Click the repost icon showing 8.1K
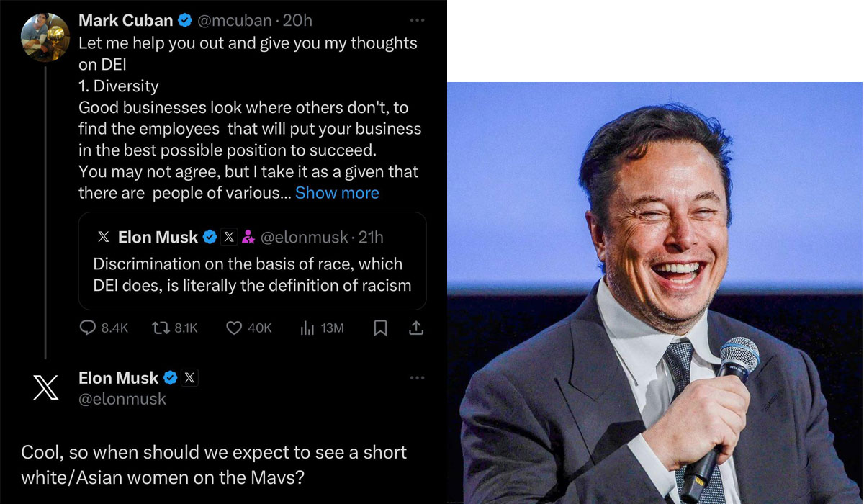This screenshot has height=504, width=864. [x=160, y=328]
